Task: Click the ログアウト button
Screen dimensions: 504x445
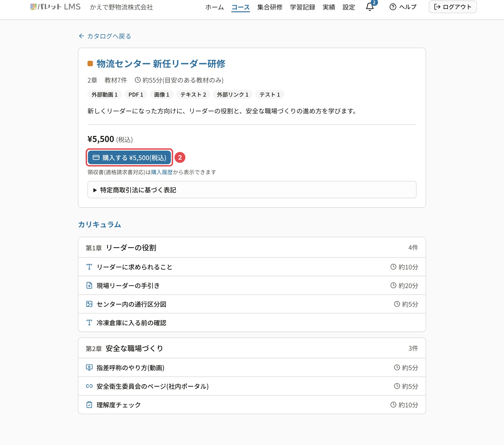Action: [453, 7]
